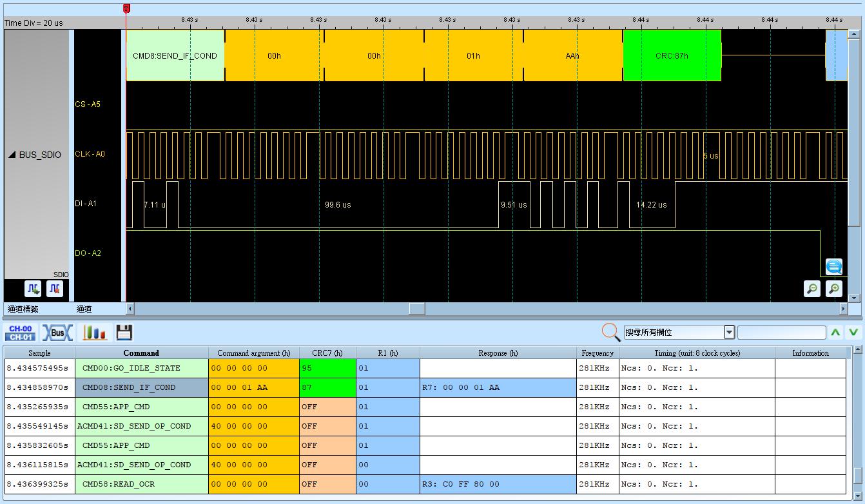The width and height of the screenshot is (865, 504).
Task: Jump to the previous search result with the up arrow
Action: click(835, 333)
